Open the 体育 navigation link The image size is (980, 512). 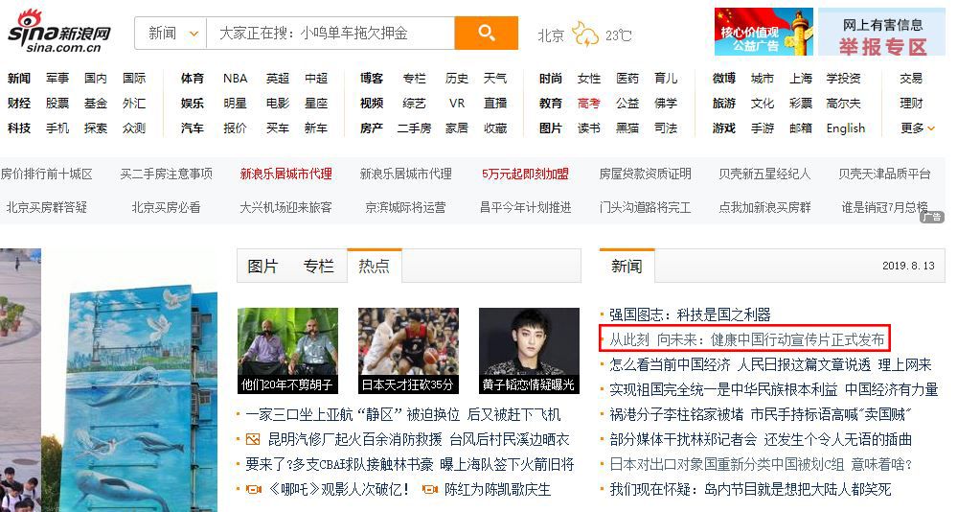(x=192, y=79)
